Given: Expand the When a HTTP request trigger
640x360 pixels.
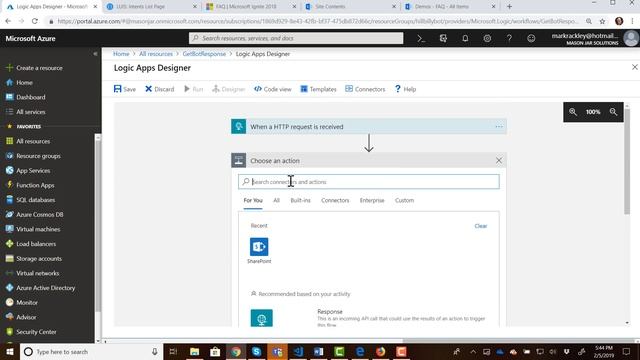Looking at the screenshot, I should click(369, 127).
